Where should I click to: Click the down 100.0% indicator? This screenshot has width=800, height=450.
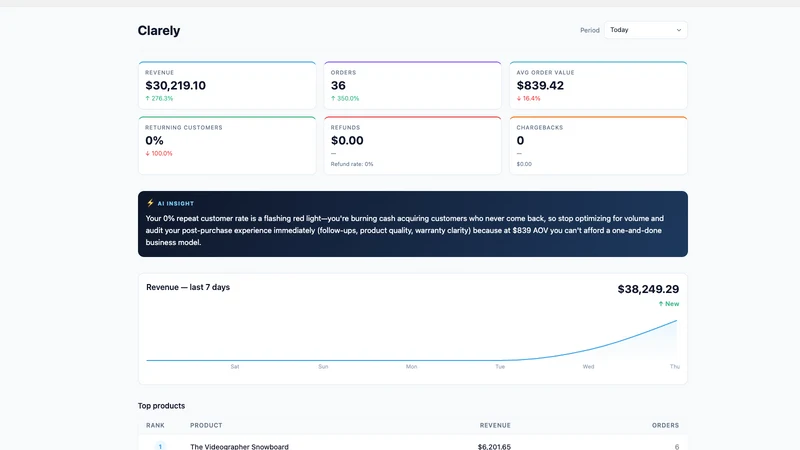click(x=159, y=154)
